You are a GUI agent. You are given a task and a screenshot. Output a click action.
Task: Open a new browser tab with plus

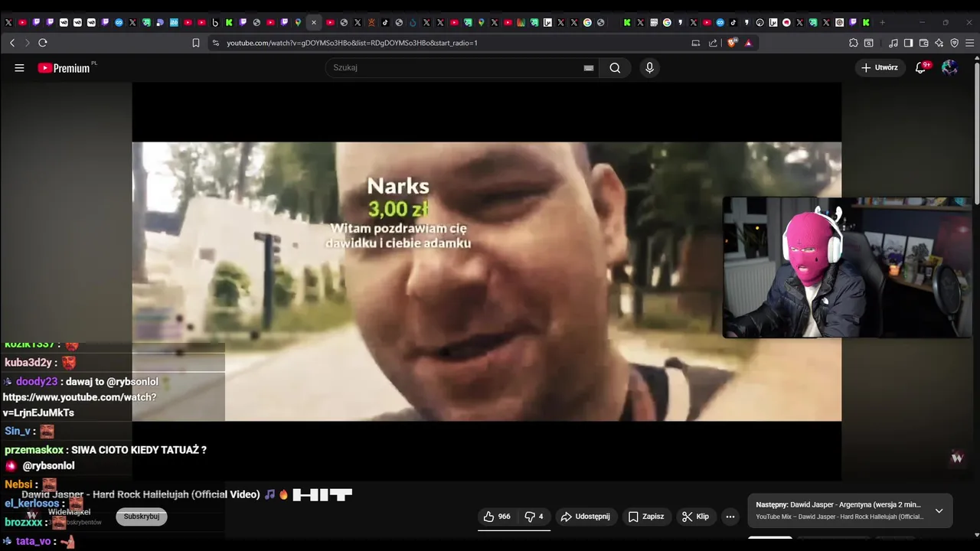882,22
